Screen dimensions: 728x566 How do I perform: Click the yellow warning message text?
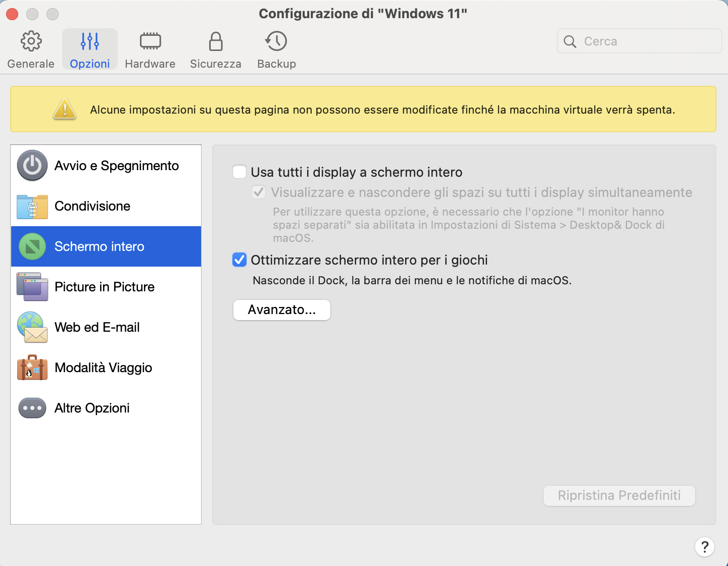pos(382,110)
